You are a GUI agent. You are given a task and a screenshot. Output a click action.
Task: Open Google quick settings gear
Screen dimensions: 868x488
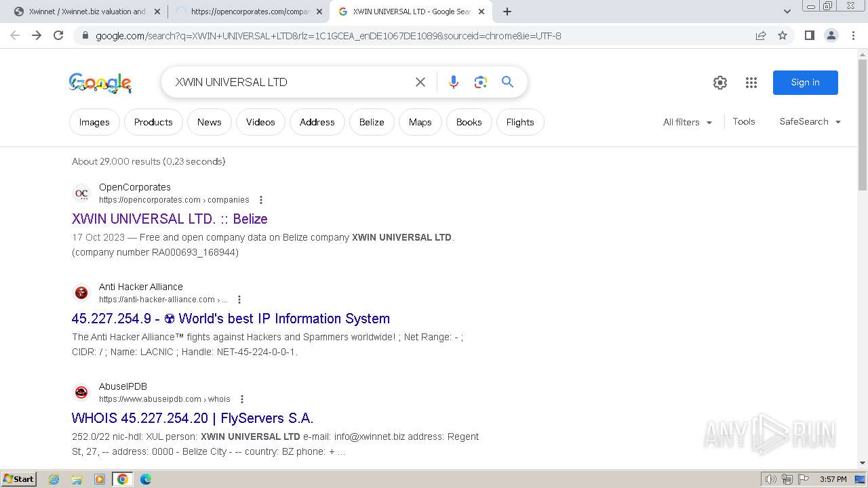click(720, 83)
